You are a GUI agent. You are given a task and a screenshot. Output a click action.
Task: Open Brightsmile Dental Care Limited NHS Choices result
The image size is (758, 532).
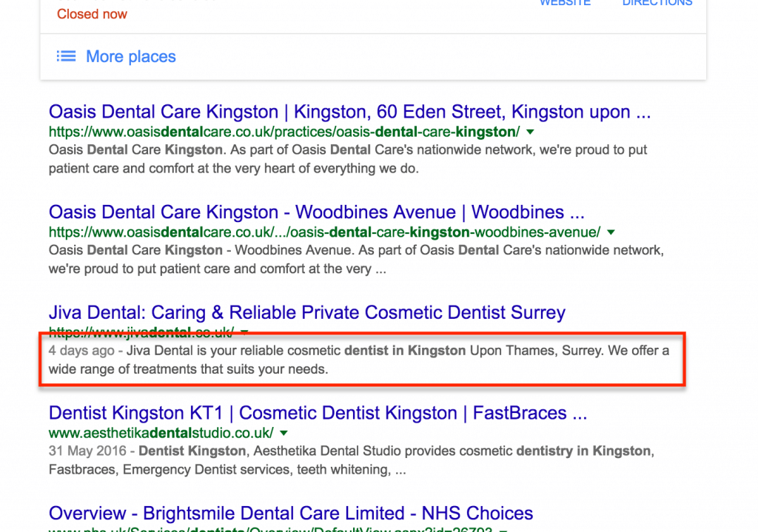(x=290, y=514)
